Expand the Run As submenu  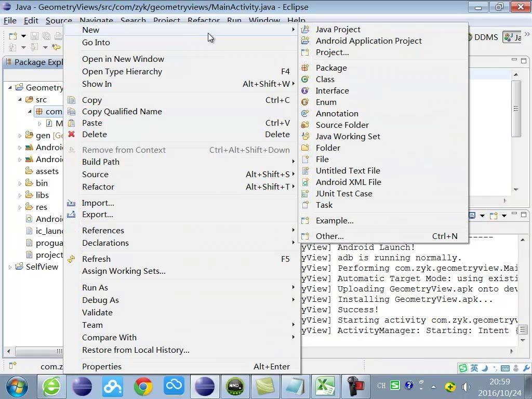click(x=293, y=287)
